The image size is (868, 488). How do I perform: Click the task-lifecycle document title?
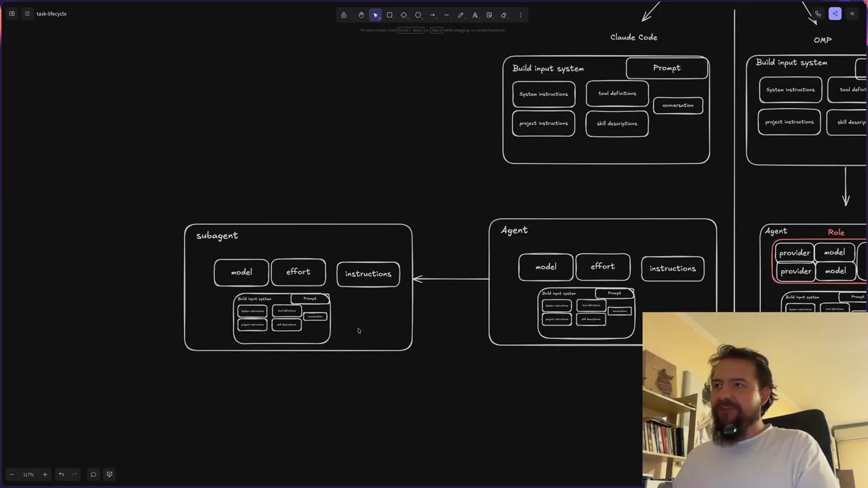click(x=52, y=14)
